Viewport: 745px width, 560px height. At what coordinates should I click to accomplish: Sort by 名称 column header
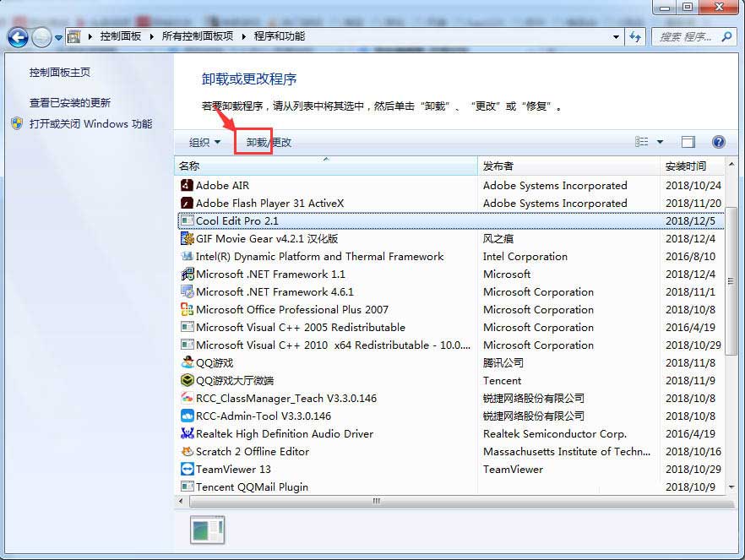point(326,166)
